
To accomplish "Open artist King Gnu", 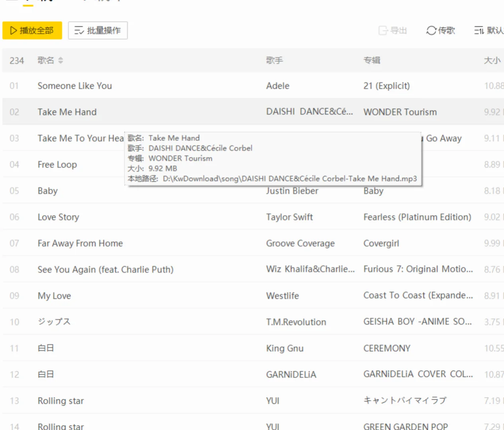I will (x=285, y=348).
